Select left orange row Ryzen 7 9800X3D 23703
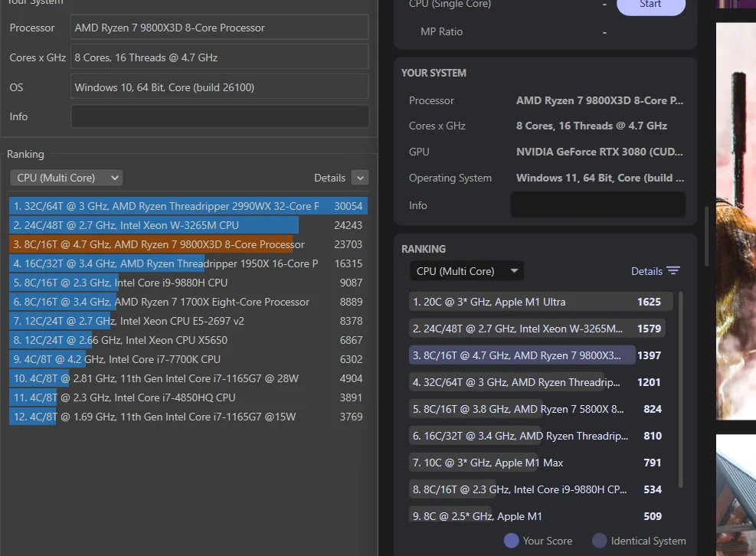Screen dimensions: 756x556 point(188,244)
